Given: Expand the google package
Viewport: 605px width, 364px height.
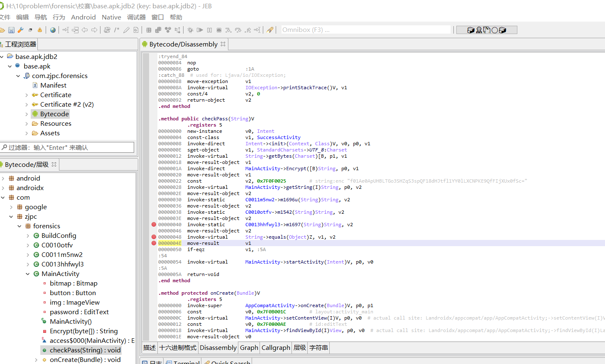Looking at the screenshot, I should click(x=11, y=207).
